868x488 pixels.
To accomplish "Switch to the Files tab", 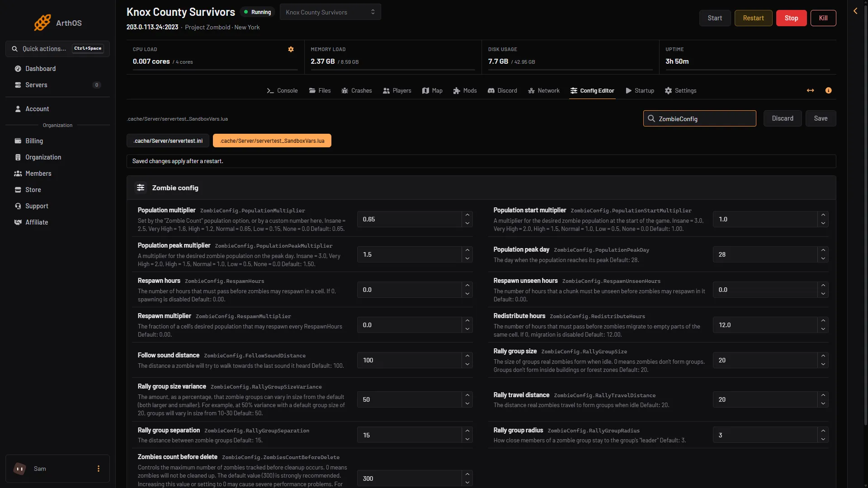I will pyautogui.click(x=320, y=90).
